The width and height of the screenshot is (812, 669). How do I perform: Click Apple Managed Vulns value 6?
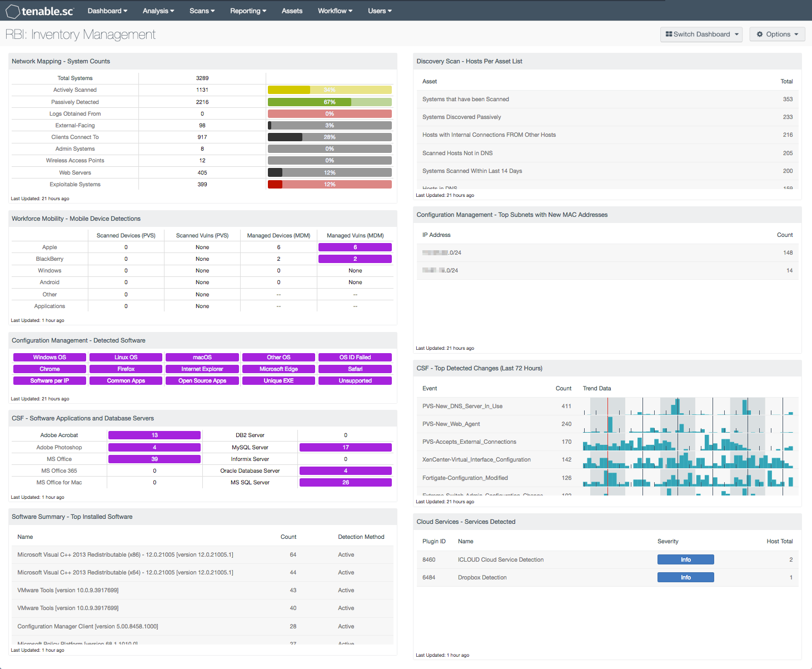(x=355, y=247)
